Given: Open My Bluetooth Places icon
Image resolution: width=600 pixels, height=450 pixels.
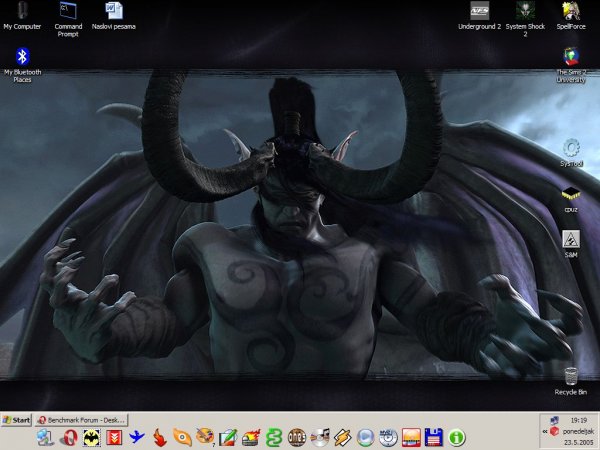Looking at the screenshot, I should tap(22, 65).
